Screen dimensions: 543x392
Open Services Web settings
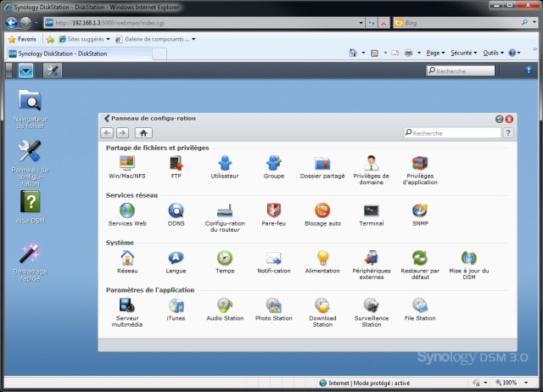pos(127,215)
